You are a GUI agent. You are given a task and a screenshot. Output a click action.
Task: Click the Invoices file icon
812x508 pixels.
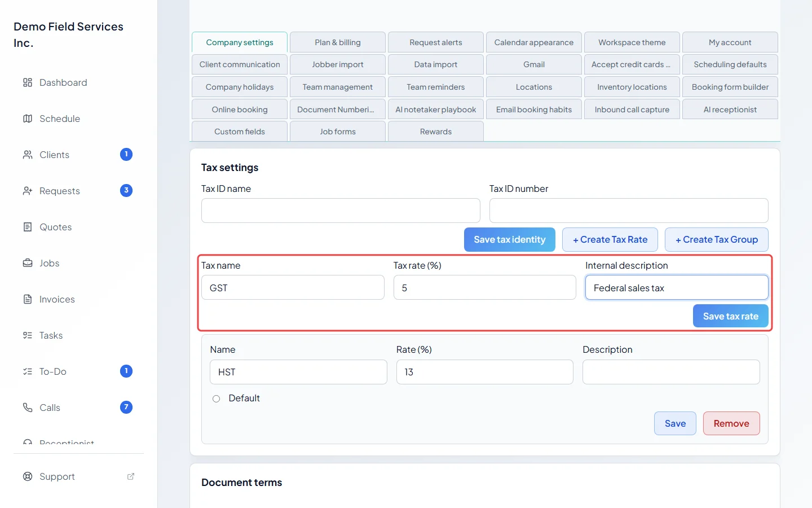[28, 299]
